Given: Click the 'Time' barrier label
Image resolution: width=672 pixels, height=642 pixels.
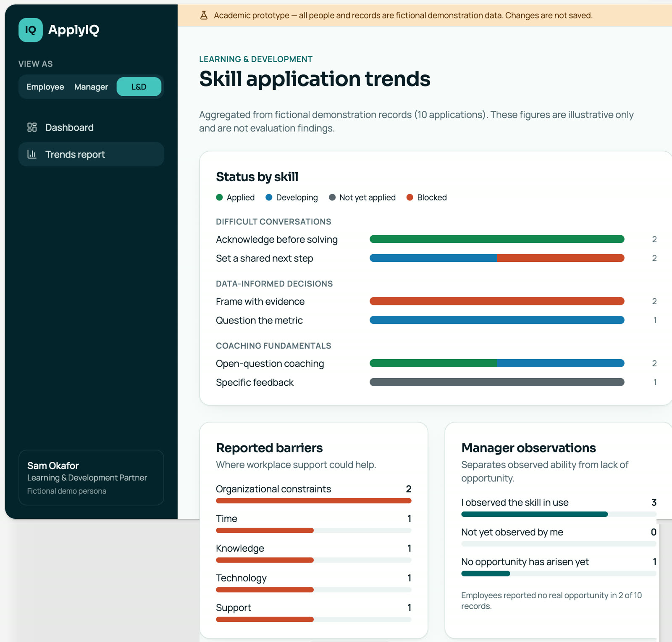Looking at the screenshot, I should click(x=226, y=519).
